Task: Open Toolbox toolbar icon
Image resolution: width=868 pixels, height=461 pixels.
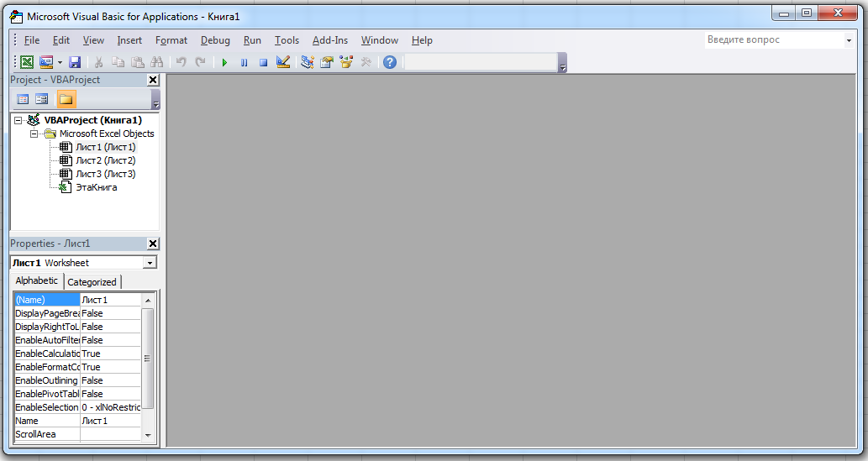Action: 366,62
